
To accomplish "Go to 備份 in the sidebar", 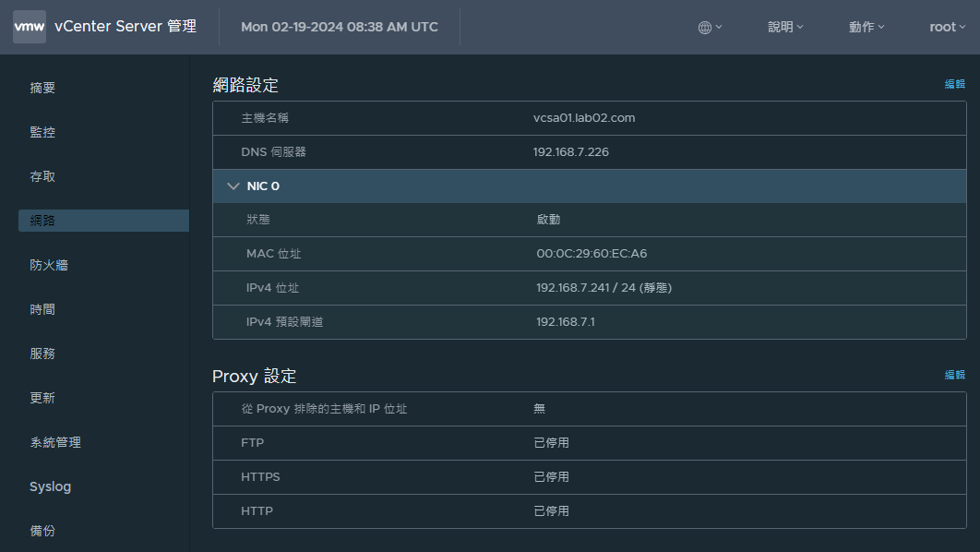I will coord(42,531).
